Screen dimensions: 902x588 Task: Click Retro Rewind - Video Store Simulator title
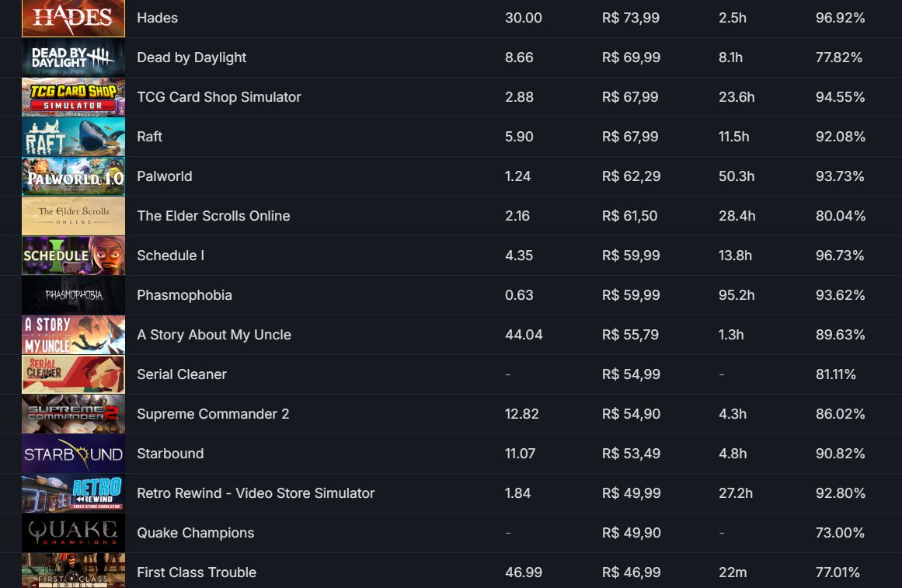click(256, 494)
